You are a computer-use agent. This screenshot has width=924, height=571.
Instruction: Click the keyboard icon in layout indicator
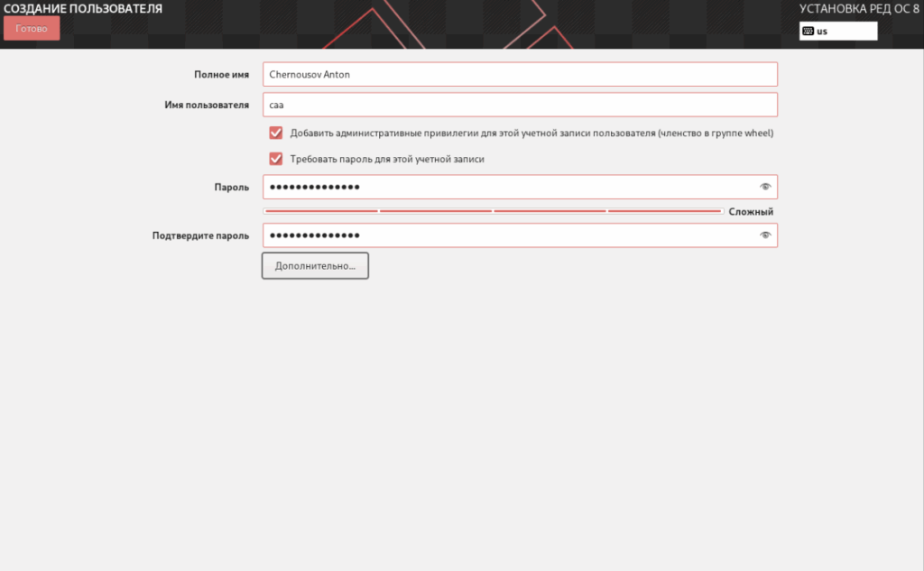tap(808, 32)
